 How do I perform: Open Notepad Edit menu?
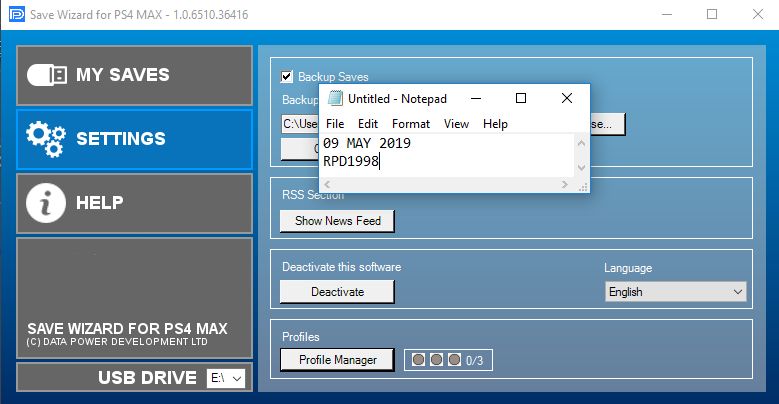tap(368, 124)
